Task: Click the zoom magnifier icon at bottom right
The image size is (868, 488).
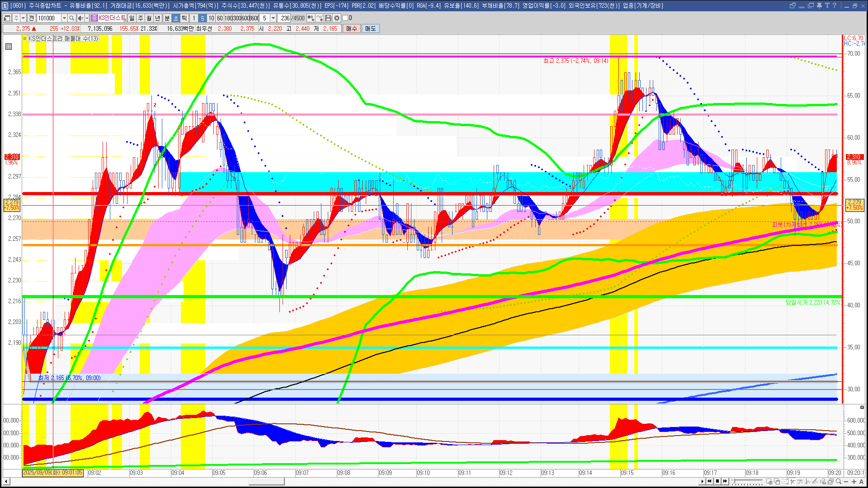Action: 839,482
